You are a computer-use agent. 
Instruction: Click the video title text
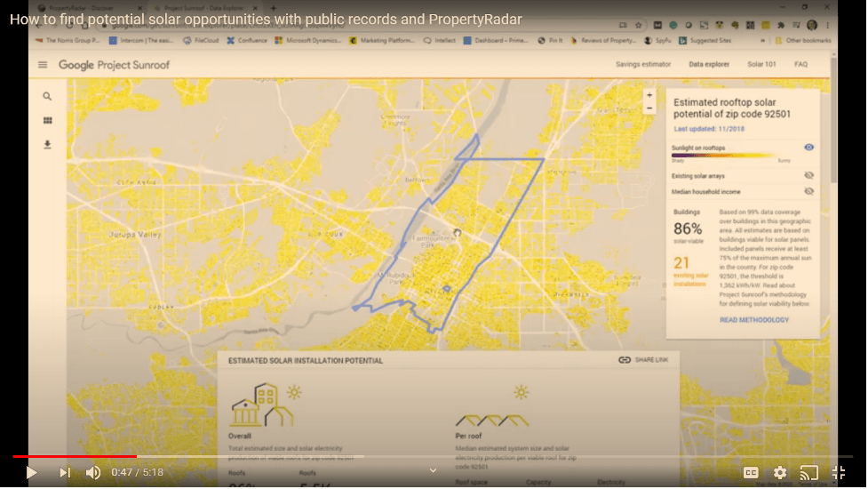(x=266, y=20)
